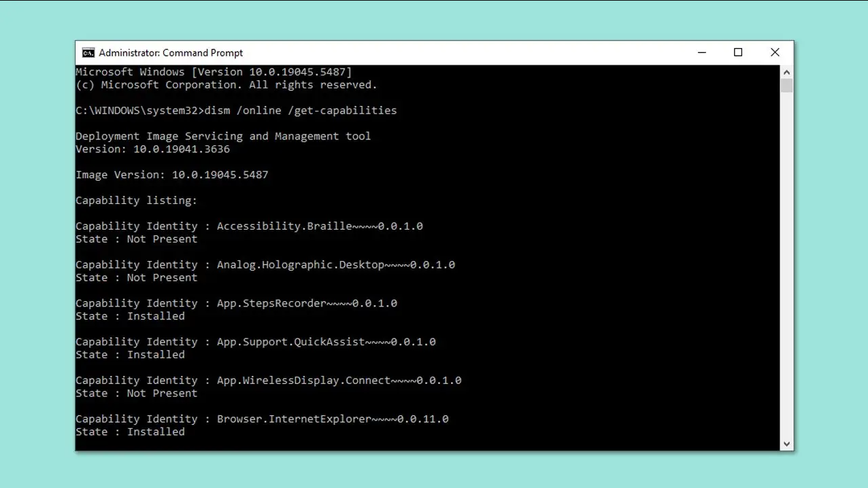Click the "Administrator: Command Prompt" title text
868x488 pixels.
(x=171, y=53)
